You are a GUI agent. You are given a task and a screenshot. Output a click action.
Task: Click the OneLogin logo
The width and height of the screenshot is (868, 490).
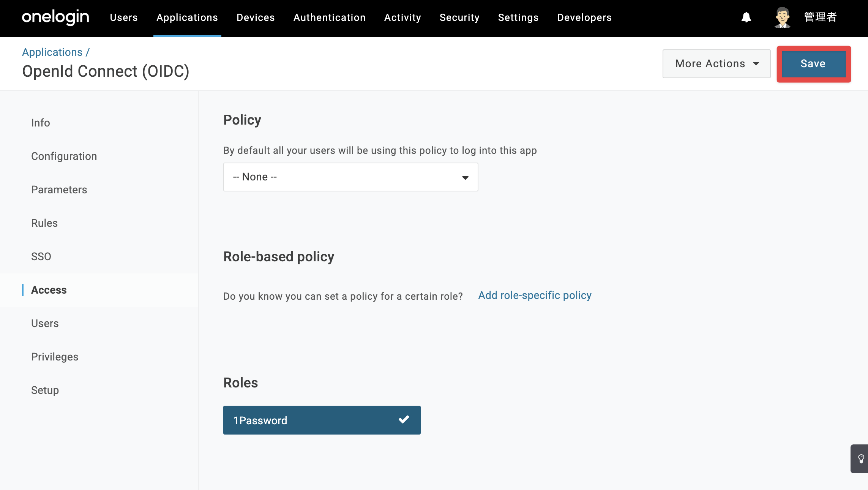55,17
